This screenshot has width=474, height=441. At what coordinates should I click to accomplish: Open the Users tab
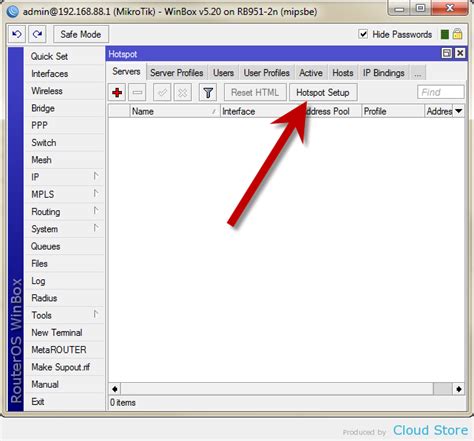pyautogui.click(x=223, y=73)
